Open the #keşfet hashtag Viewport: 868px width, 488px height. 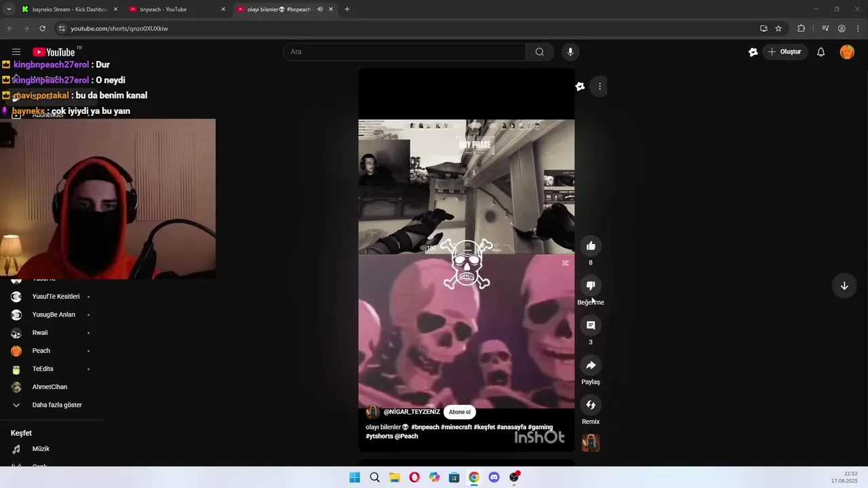pyautogui.click(x=484, y=428)
